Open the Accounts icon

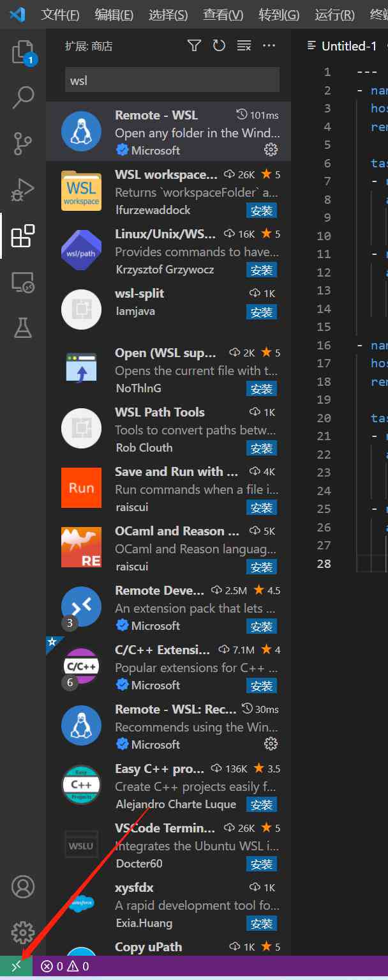point(23,887)
